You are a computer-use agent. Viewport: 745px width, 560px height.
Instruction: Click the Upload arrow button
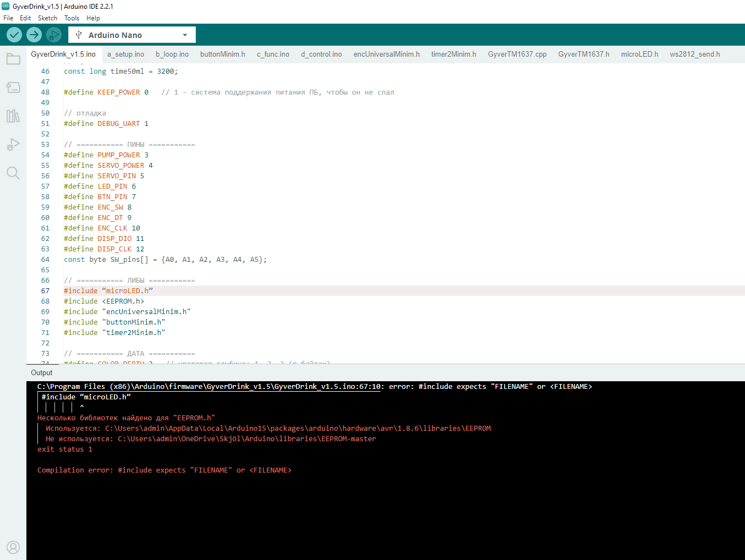pos(34,35)
